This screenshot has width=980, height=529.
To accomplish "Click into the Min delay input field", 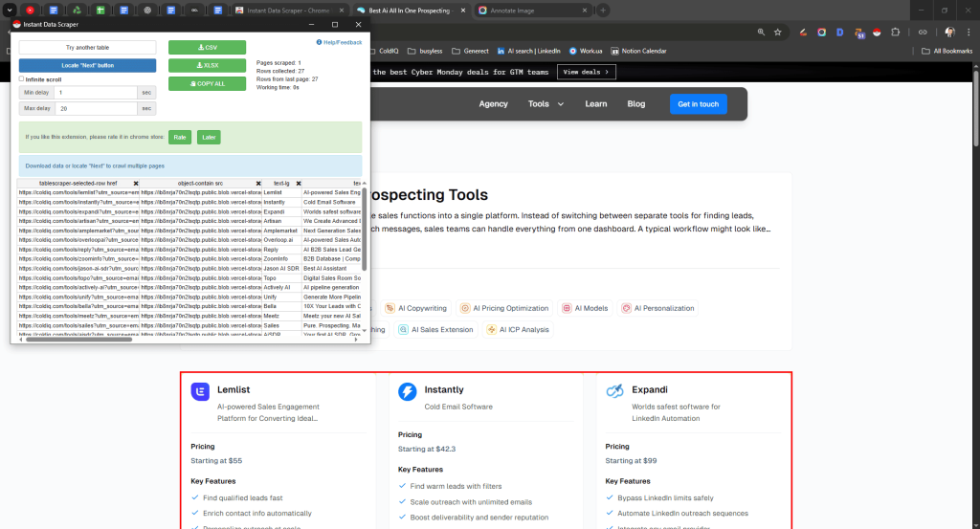I will pyautogui.click(x=97, y=93).
